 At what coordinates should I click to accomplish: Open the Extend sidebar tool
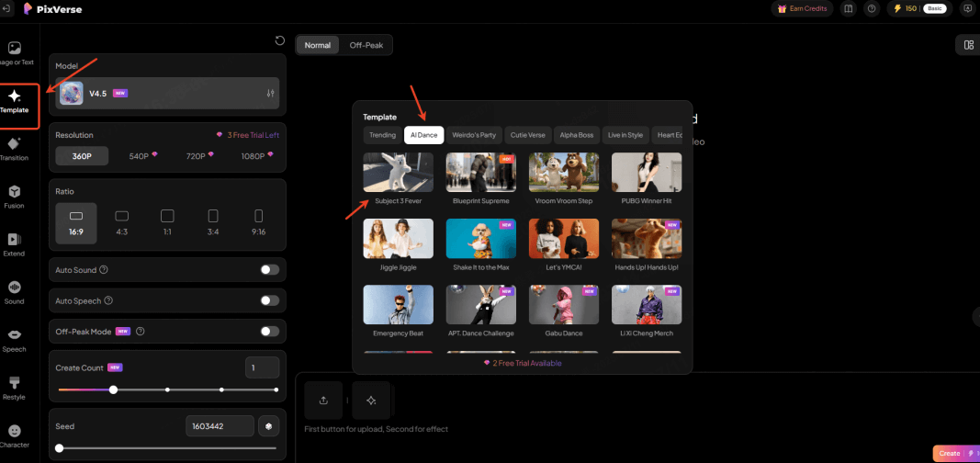click(x=15, y=245)
